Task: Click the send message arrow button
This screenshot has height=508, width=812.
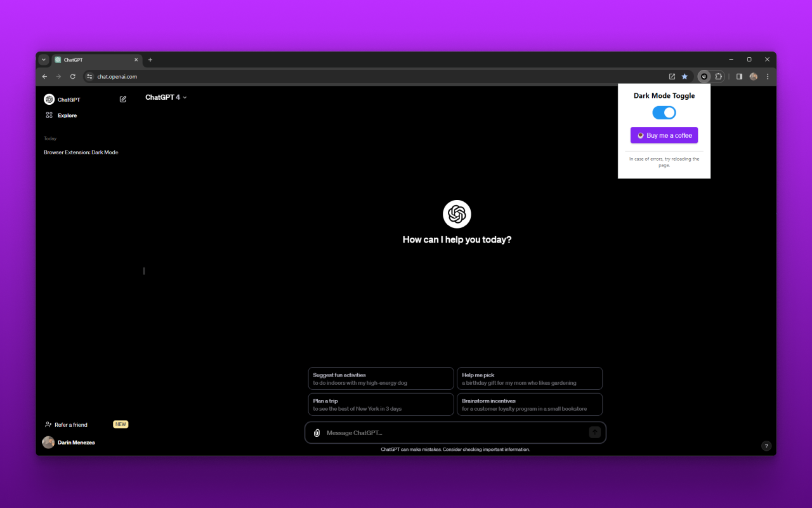Action: pos(594,432)
